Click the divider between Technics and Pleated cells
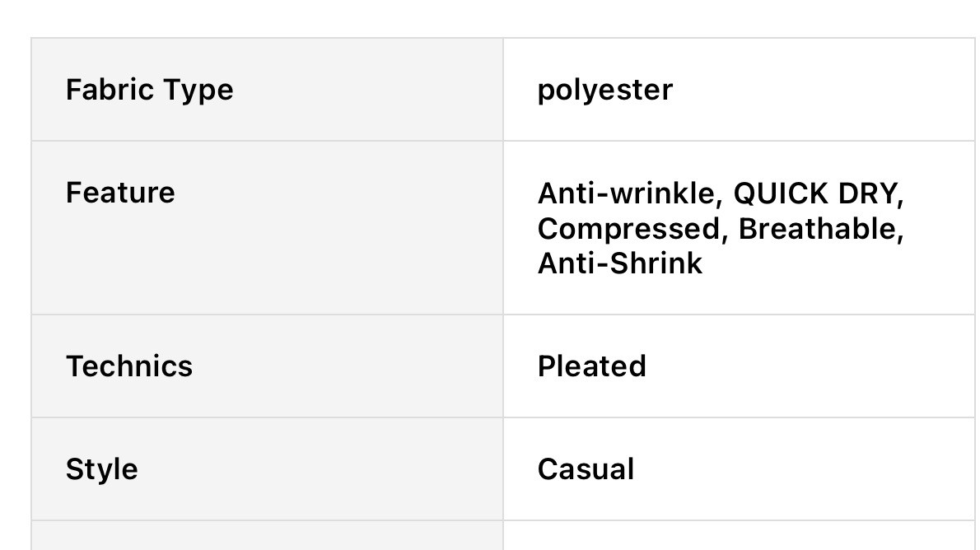 pyautogui.click(x=503, y=366)
